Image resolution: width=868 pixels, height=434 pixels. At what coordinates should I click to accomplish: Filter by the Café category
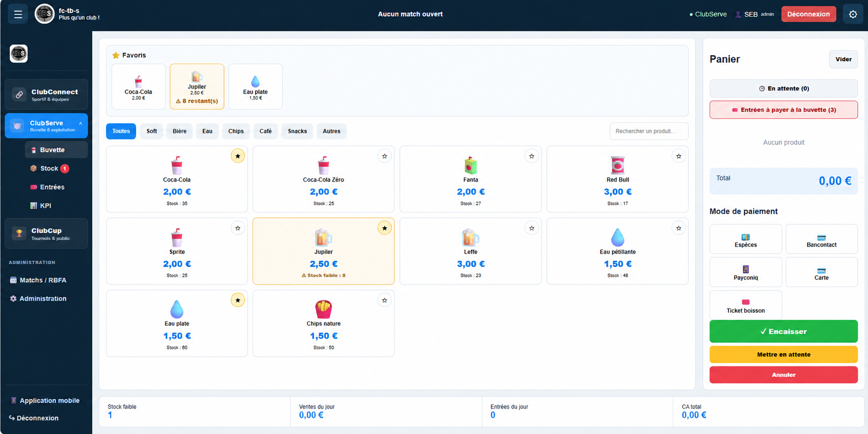point(266,131)
